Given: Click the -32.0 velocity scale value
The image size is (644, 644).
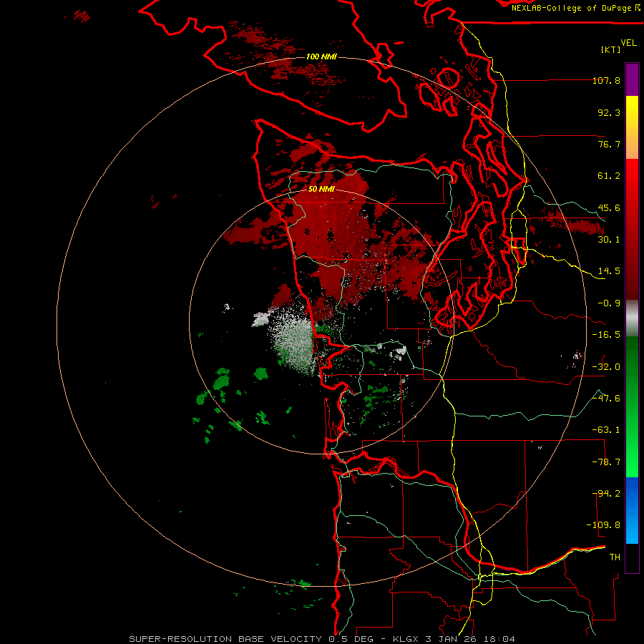Looking at the screenshot, I should [x=606, y=367].
